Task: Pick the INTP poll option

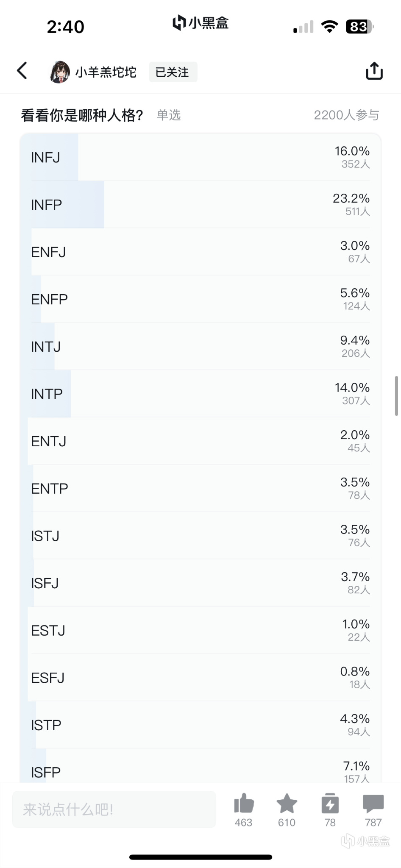Action: [200, 394]
